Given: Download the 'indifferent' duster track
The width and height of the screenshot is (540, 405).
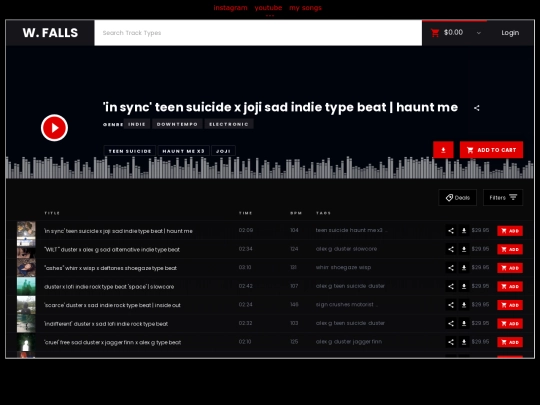Looking at the screenshot, I should 464,324.
